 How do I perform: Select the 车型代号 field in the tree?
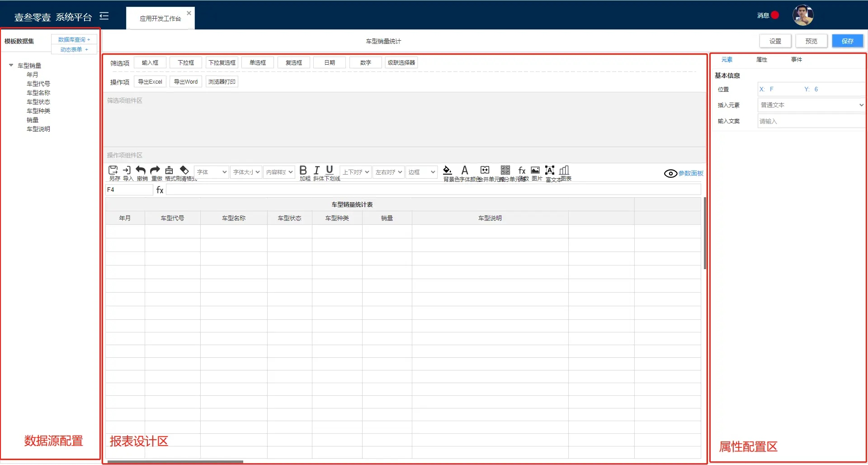coord(38,84)
